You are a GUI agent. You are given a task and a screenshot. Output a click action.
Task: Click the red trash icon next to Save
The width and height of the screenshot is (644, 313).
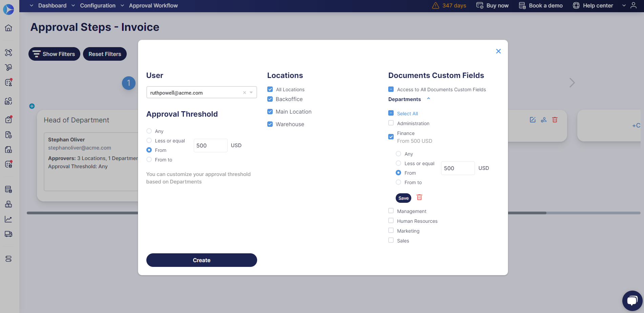pyautogui.click(x=419, y=197)
